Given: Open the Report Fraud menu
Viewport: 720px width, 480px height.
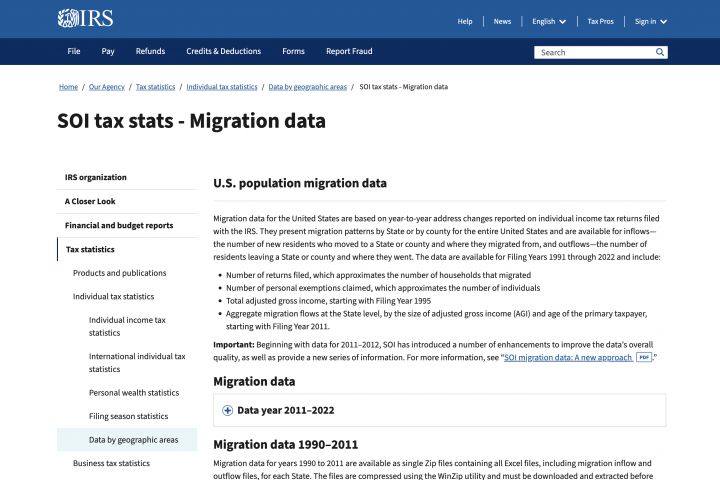Looking at the screenshot, I should (x=349, y=51).
